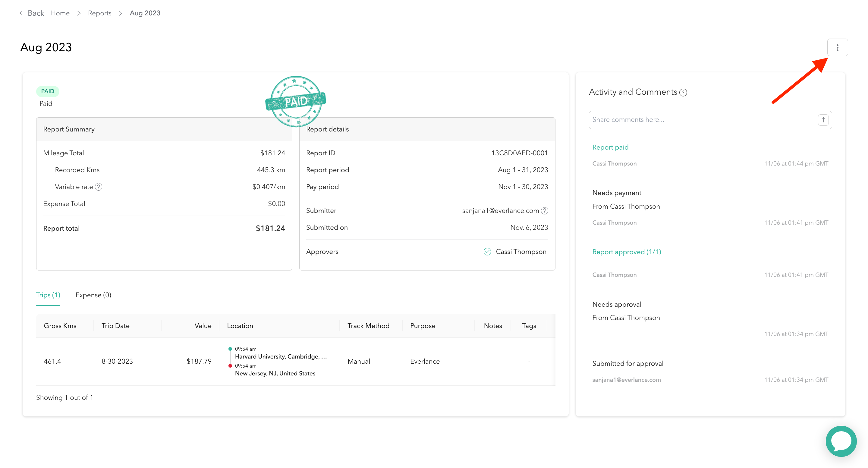The image size is (868, 468).
Task: Go to Reports in breadcrumb
Action: point(99,13)
